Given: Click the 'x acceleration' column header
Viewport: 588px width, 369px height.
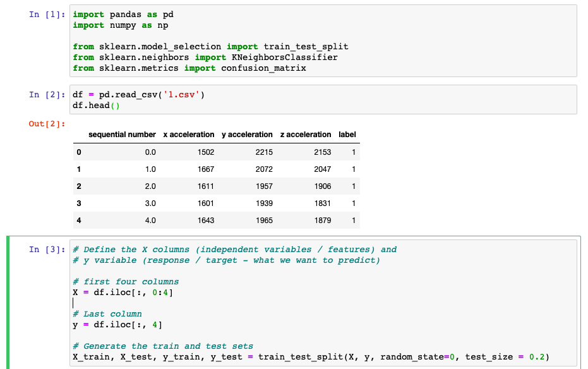Looking at the screenshot, I should (189, 135).
